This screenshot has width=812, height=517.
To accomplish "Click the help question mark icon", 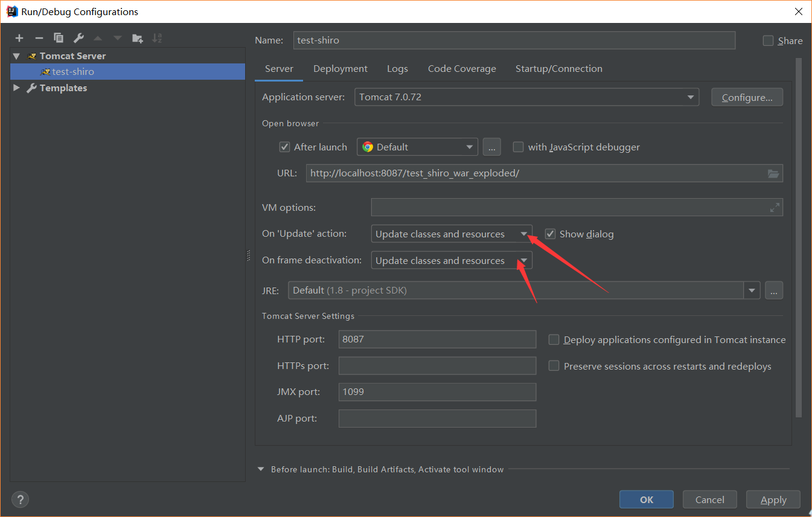I will click(x=20, y=500).
